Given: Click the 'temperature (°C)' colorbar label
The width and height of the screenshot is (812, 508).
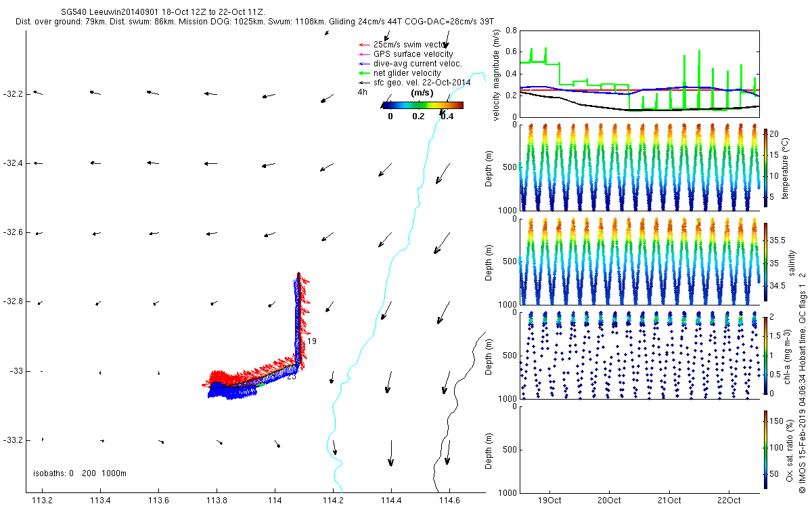Looking at the screenshot, I should [x=786, y=167].
